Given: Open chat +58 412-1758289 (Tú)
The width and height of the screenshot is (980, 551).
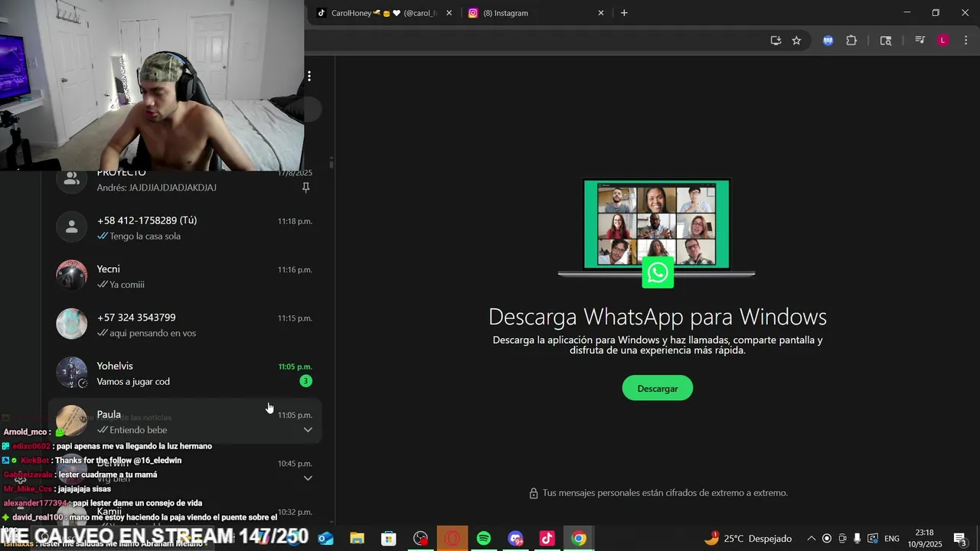Looking at the screenshot, I should pos(184,227).
